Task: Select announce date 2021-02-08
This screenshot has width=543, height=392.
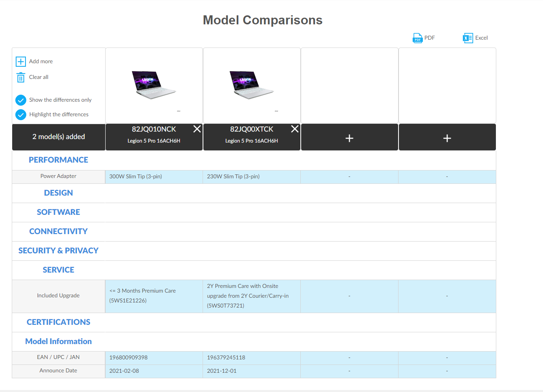Action: (x=124, y=371)
